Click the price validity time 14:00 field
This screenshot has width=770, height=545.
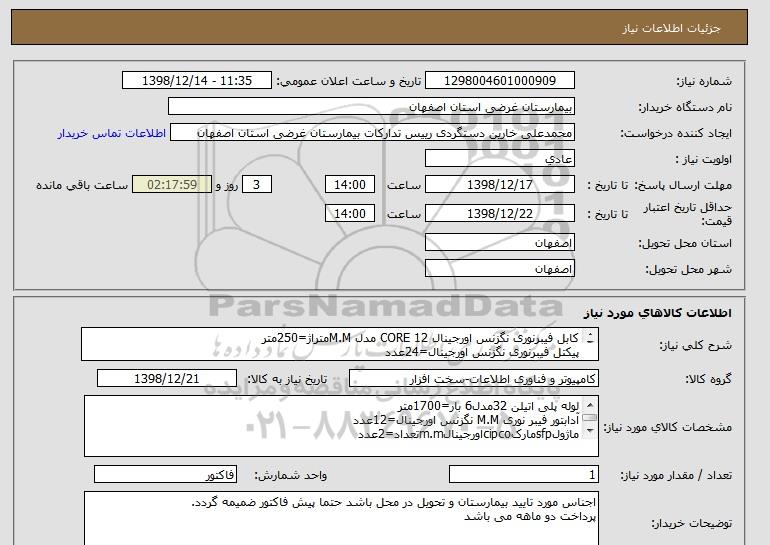pos(350,213)
